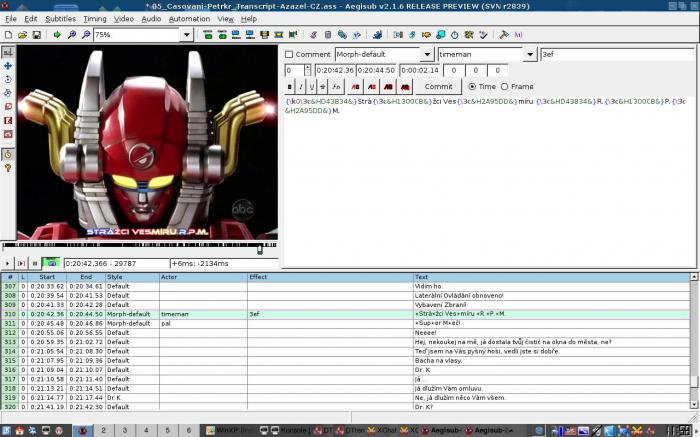Open the timeman actor dropdown
The height and width of the screenshot is (437, 700).
pyautogui.click(x=530, y=54)
